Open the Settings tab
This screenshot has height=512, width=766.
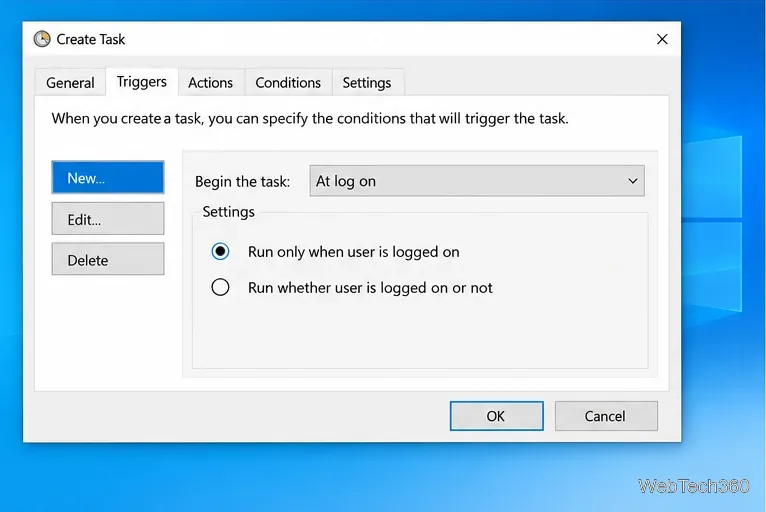(367, 83)
